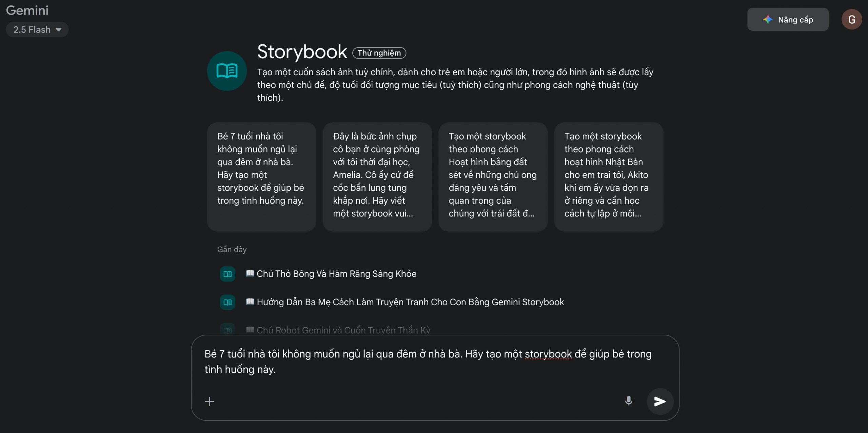Screen dimensions: 868x433
Task: Open the G account avatar
Action: pos(851,19)
